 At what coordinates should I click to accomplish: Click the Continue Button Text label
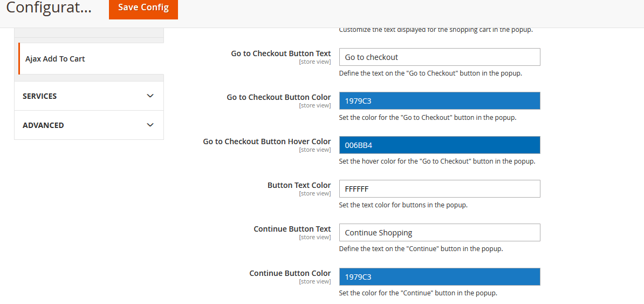[x=292, y=229]
